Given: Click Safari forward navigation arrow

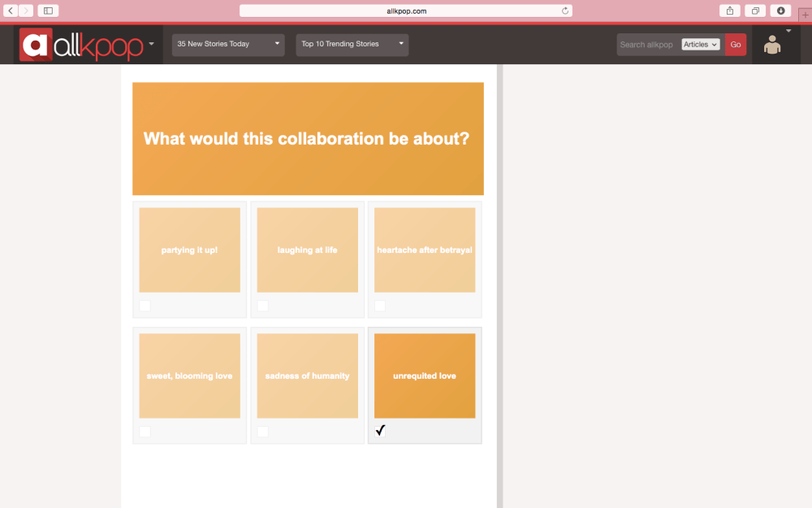Looking at the screenshot, I should pyautogui.click(x=27, y=11).
